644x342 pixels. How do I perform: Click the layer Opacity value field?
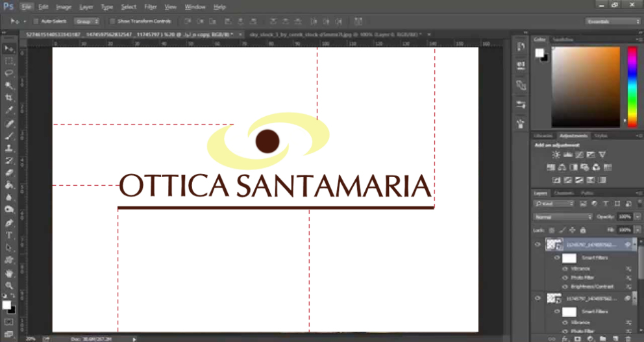pos(625,217)
